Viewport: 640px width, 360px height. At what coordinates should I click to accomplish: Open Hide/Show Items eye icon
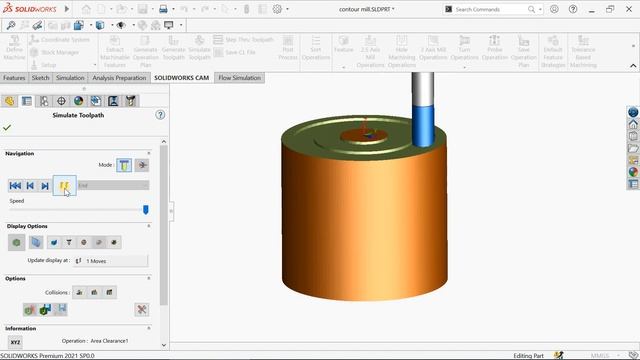pos(121,25)
